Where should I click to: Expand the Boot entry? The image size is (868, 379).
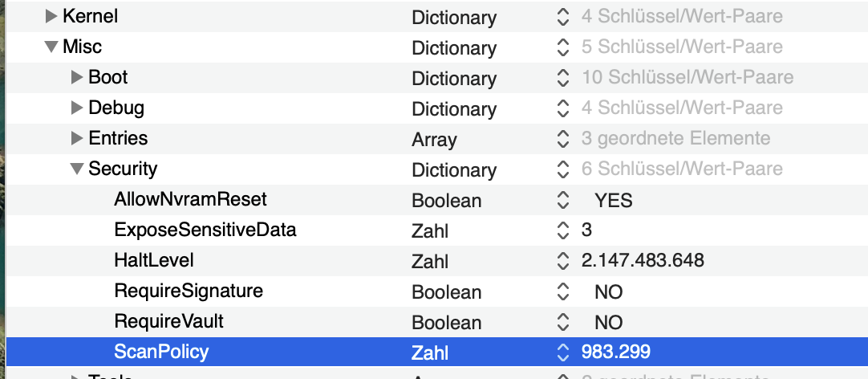click(x=77, y=78)
